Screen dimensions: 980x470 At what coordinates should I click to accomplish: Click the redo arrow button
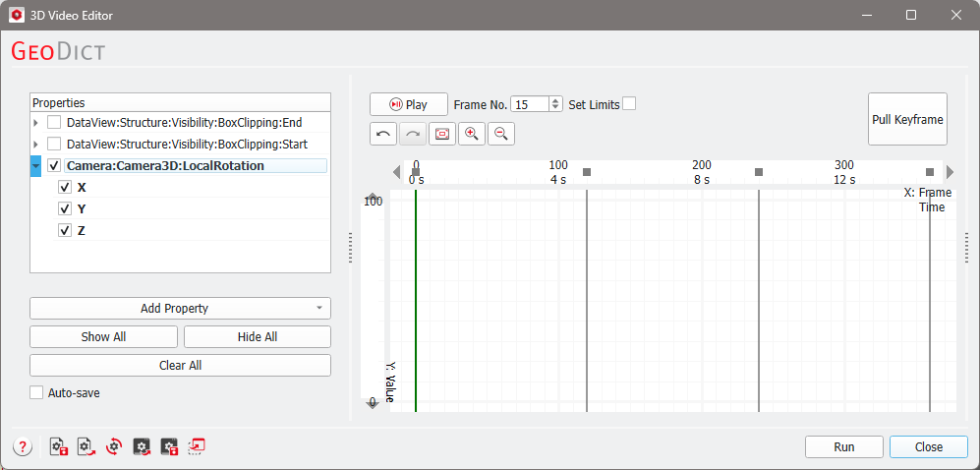pos(413,134)
